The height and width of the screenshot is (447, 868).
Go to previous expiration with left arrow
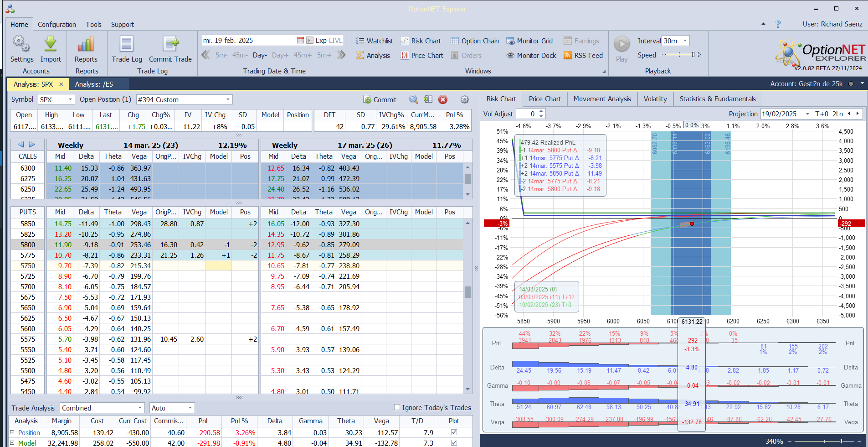(x=21, y=145)
